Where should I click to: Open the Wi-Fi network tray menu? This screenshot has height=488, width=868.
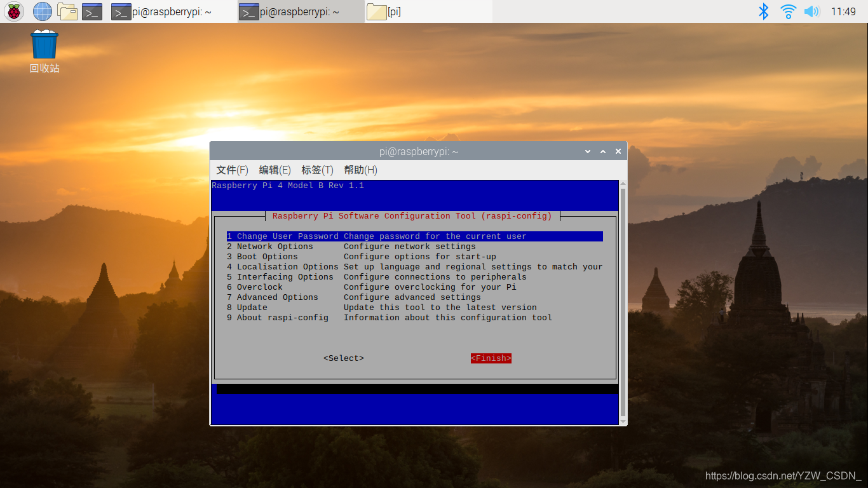pyautogui.click(x=789, y=11)
